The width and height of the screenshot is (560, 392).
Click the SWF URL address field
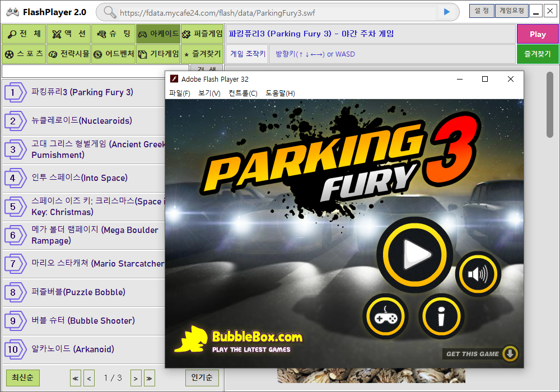point(278,13)
